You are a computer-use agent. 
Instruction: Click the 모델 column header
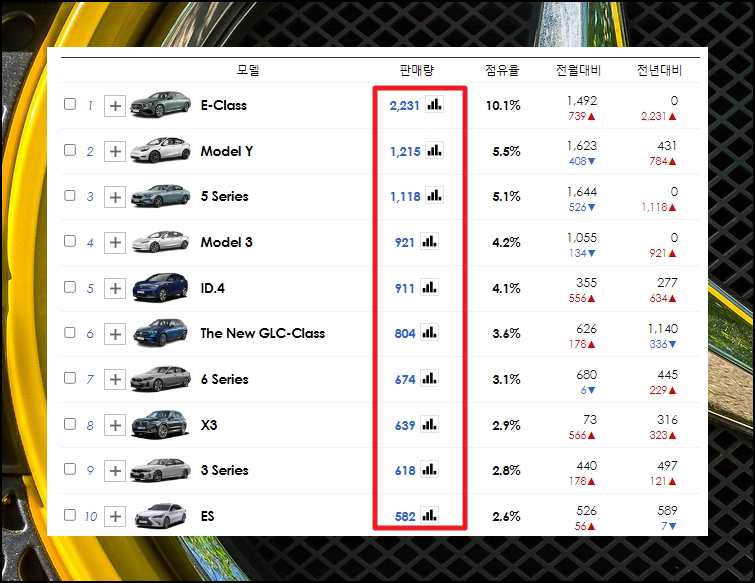pyautogui.click(x=248, y=70)
